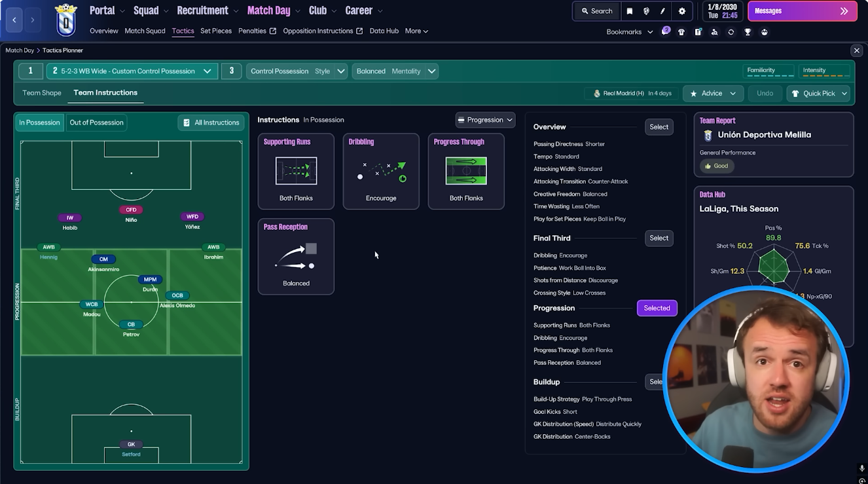
Task: Open the Progression phase dropdown
Action: click(x=485, y=120)
